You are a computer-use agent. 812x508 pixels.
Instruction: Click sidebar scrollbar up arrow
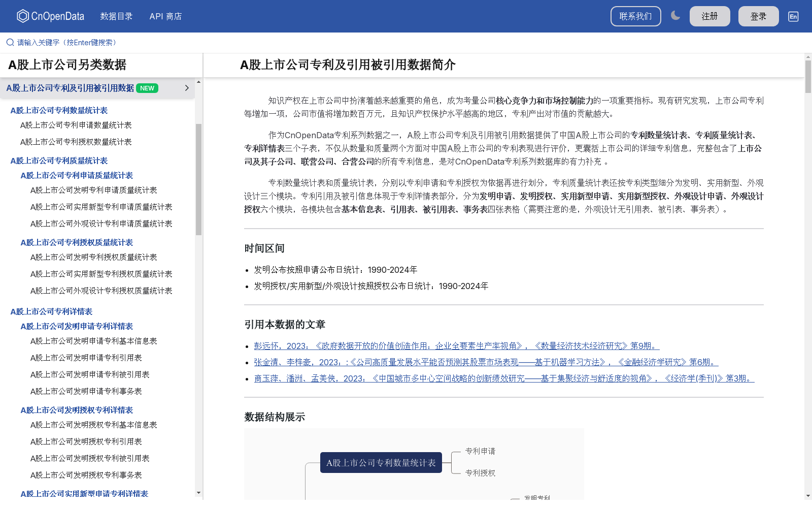tap(198, 82)
